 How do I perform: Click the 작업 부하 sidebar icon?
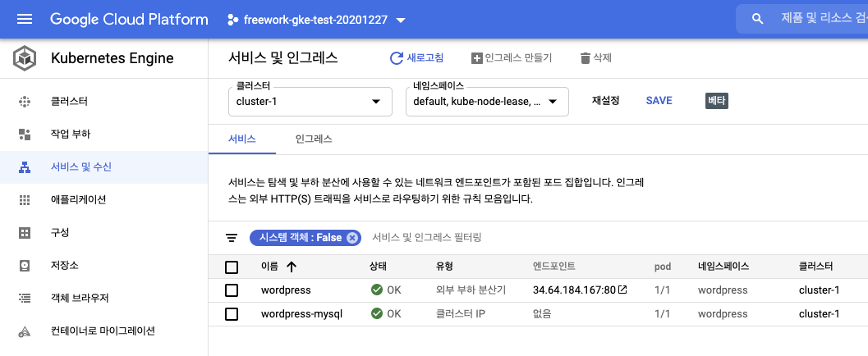25,135
